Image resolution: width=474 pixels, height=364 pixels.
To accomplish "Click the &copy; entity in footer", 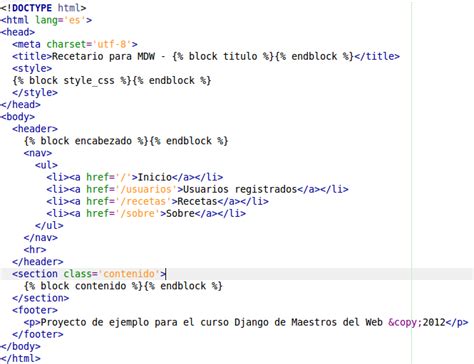I will pyautogui.click(x=405, y=322).
